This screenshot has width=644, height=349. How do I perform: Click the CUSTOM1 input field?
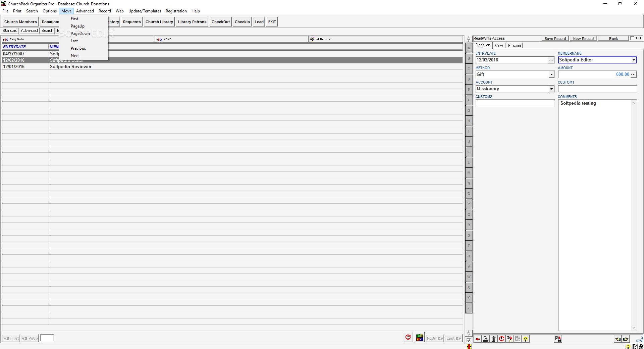(x=597, y=89)
